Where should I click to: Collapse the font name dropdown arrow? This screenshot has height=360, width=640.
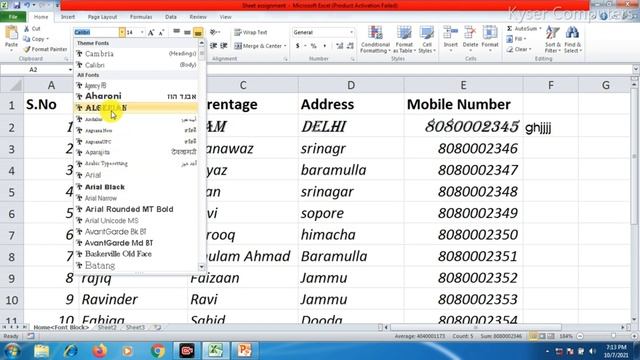click(x=122, y=32)
